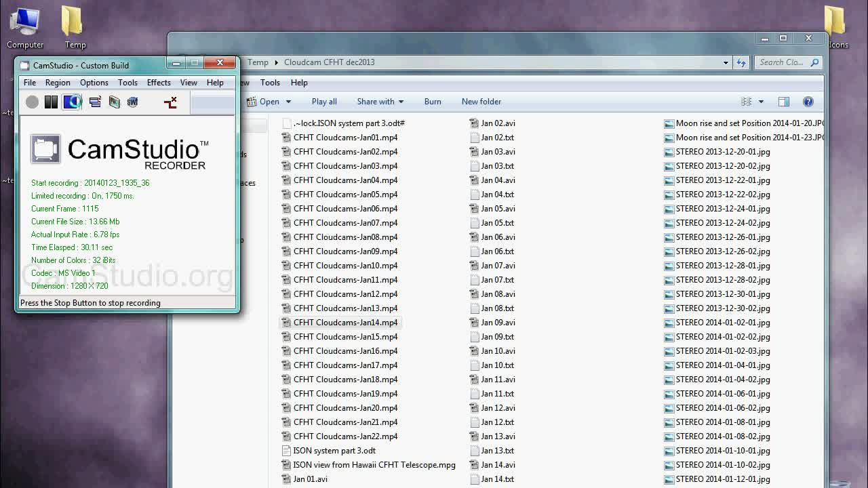Click the Stop-button hint in CamStudio's status bar

(90, 303)
